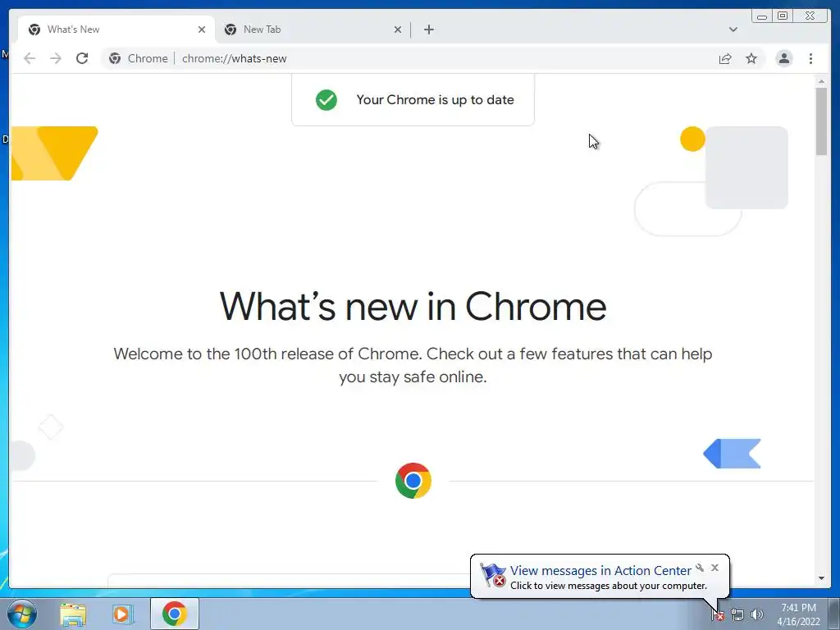
Task: Expand the tab search chevron
Action: [x=733, y=30]
